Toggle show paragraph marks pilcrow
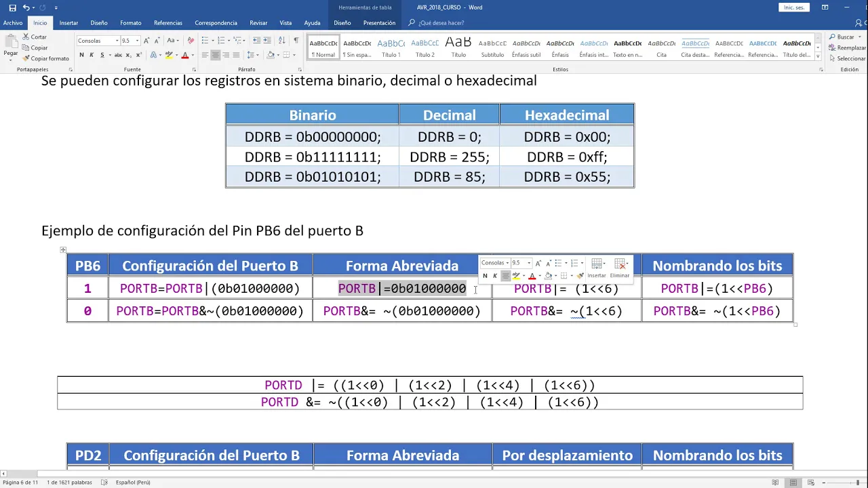 [296, 41]
